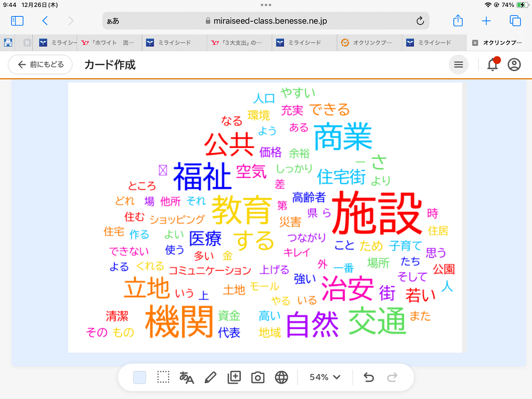This screenshot has width=532, height=399.
Task: Open the user account profile icon
Action: click(514, 64)
